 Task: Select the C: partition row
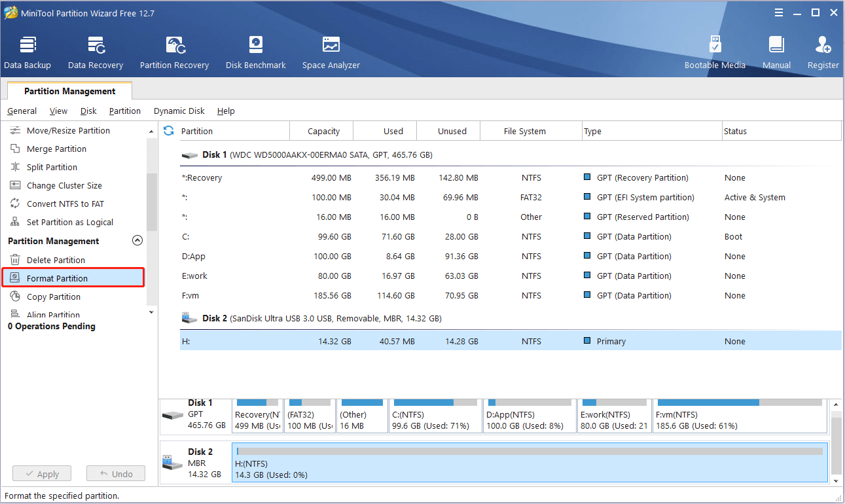tap(511, 237)
